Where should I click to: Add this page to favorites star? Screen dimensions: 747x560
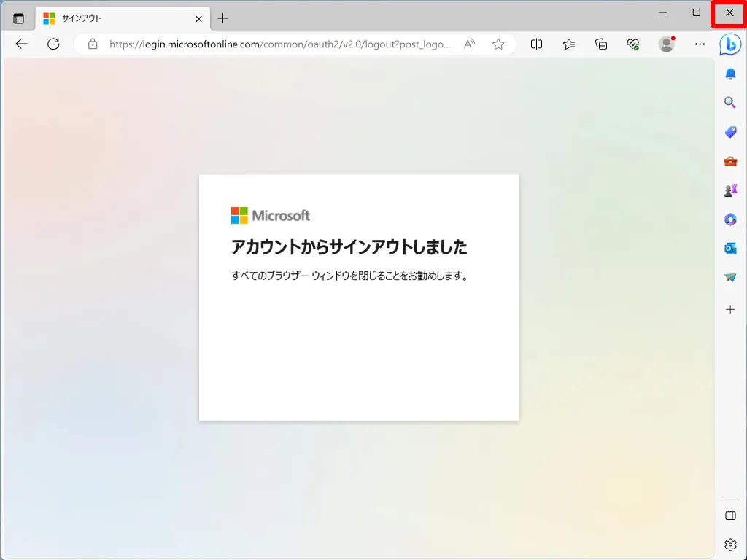tap(498, 44)
